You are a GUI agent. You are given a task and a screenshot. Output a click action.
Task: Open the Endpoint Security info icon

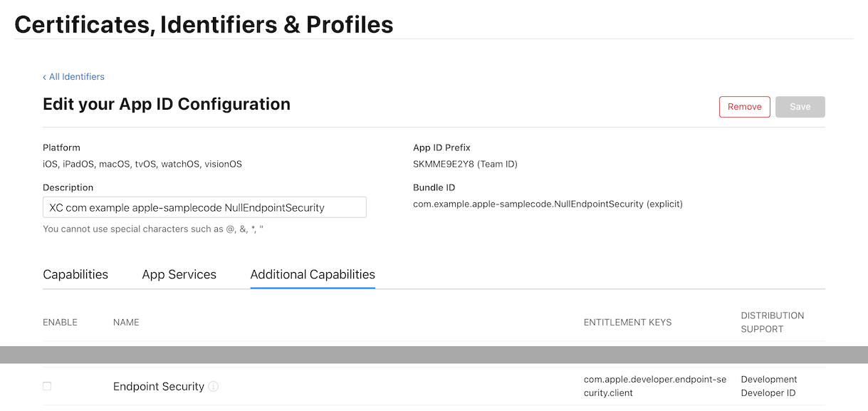point(214,387)
